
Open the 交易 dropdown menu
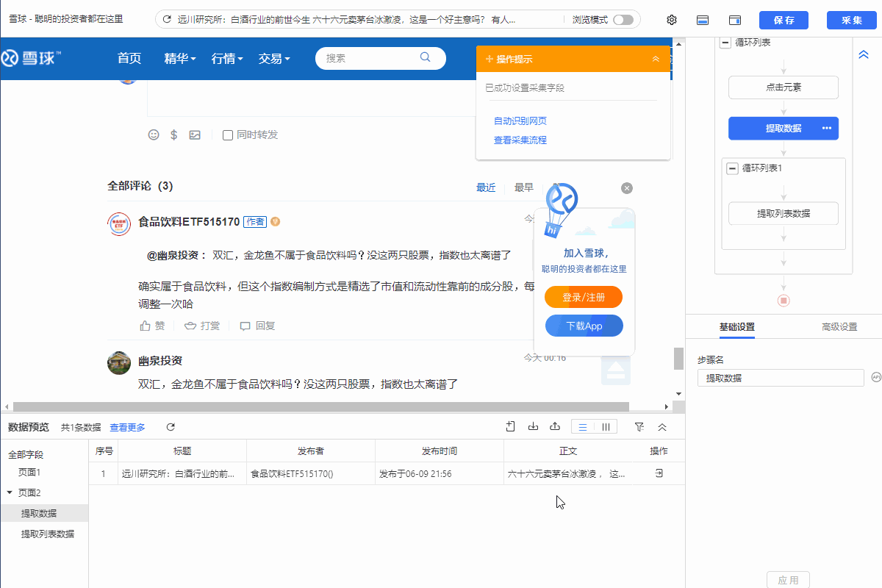274,58
